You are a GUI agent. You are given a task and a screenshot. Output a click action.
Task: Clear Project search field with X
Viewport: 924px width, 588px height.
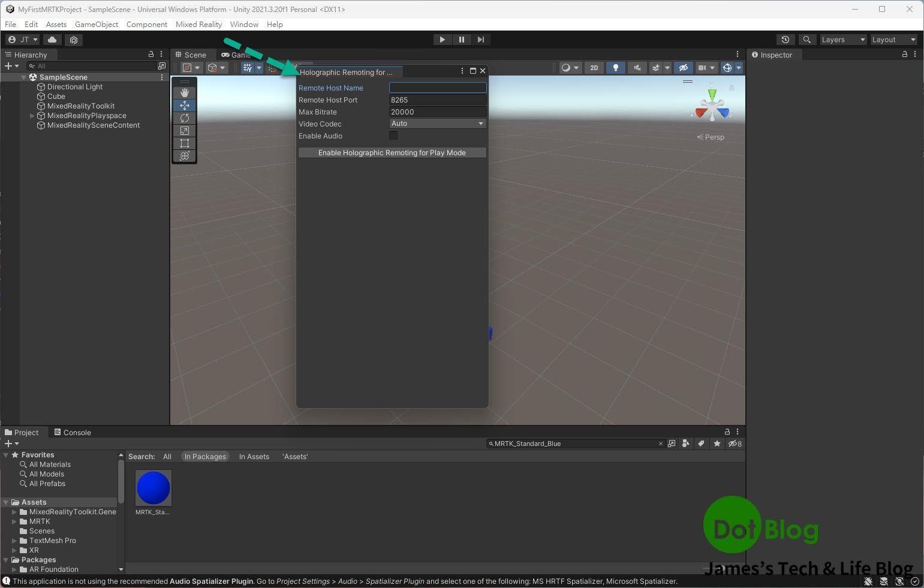(x=661, y=444)
